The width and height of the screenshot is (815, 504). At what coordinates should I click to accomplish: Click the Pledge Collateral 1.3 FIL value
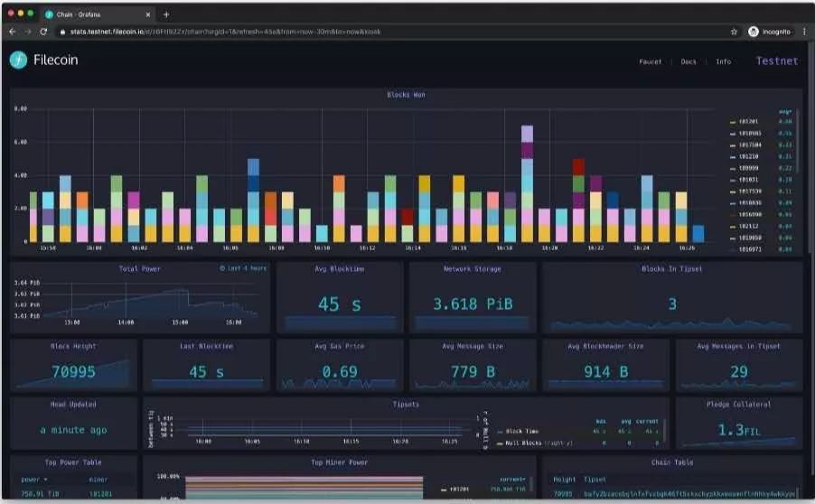(738, 430)
